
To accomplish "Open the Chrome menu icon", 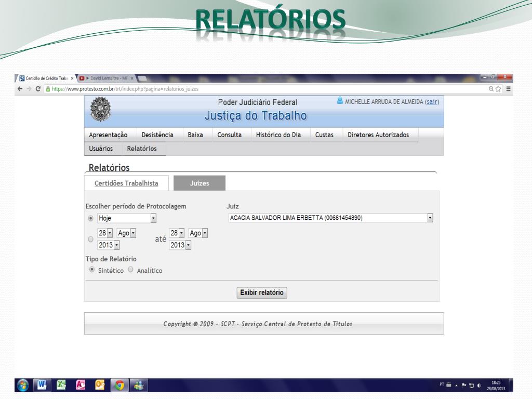I will point(508,89).
